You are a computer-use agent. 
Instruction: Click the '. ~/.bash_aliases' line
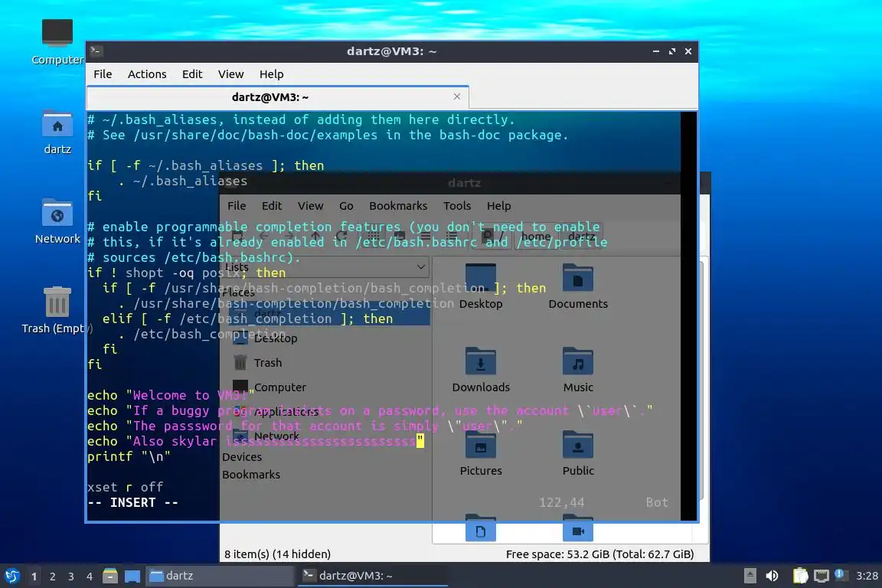click(x=182, y=181)
